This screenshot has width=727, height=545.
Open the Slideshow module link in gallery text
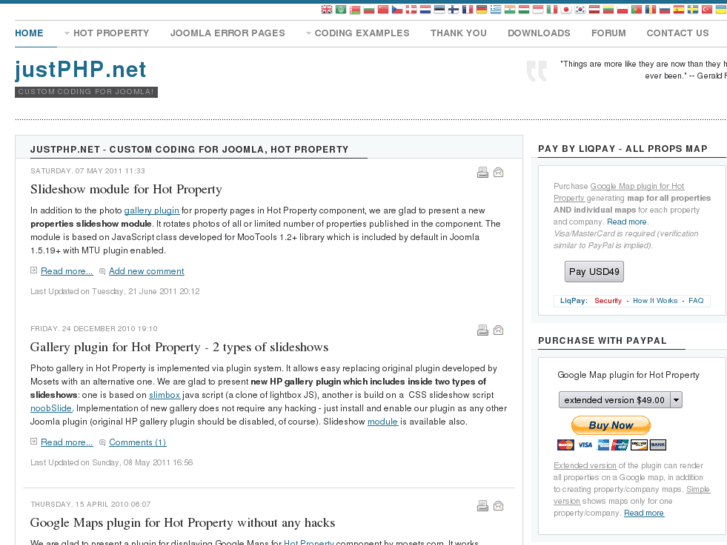(383, 422)
